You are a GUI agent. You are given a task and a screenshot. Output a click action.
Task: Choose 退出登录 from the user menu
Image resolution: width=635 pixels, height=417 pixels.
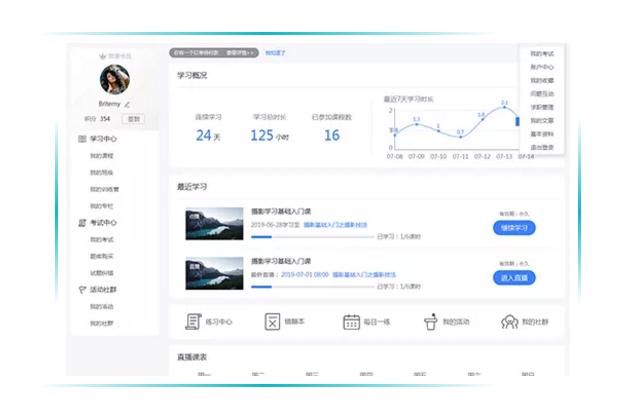[x=541, y=146]
